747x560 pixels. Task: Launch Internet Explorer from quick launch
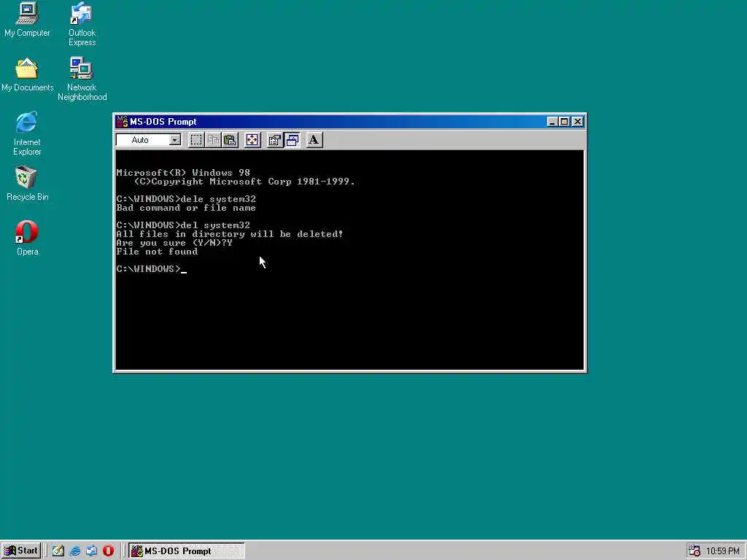(x=75, y=551)
